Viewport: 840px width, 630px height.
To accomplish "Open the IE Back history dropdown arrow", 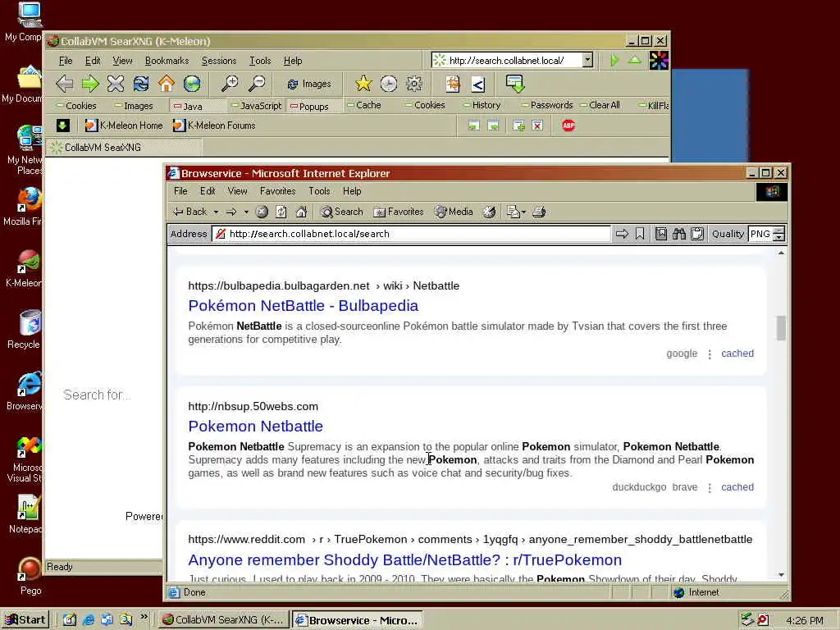I will (216, 212).
